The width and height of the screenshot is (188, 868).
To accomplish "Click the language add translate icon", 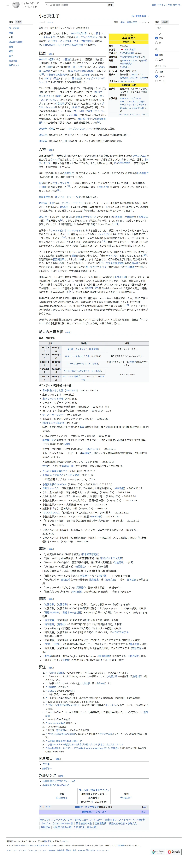I will 133,16.
